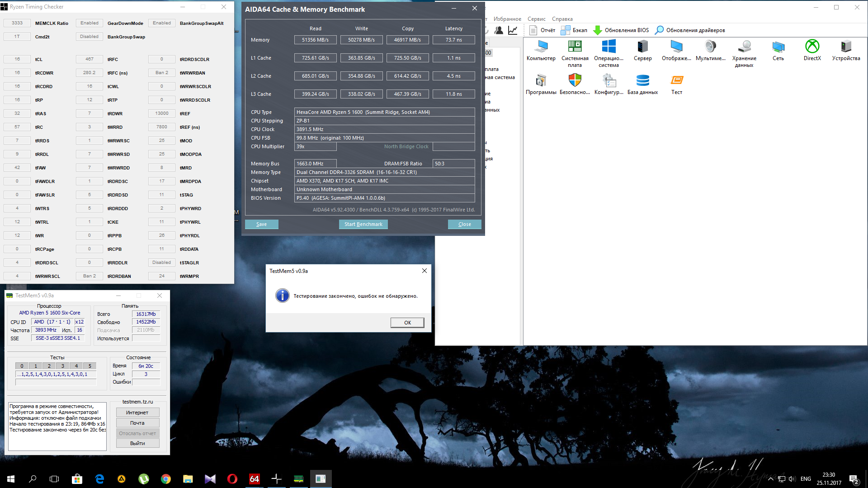Click the Save button in AIDA64
The height and width of the screenshot is (488, 868).
click(x=261, y=224)
